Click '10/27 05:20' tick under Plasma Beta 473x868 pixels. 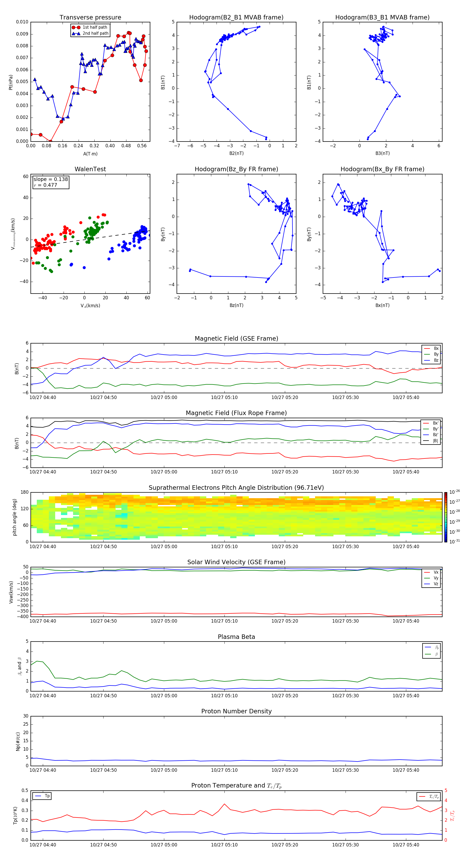pyautogui.click(x=285, y=696)
